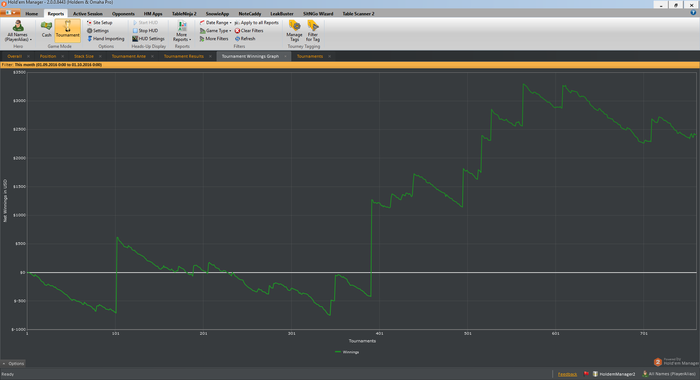Open the Opponents ribbon tab
Image resolution: width=700 pixels, height=380 pixels.
click(123, 14)
